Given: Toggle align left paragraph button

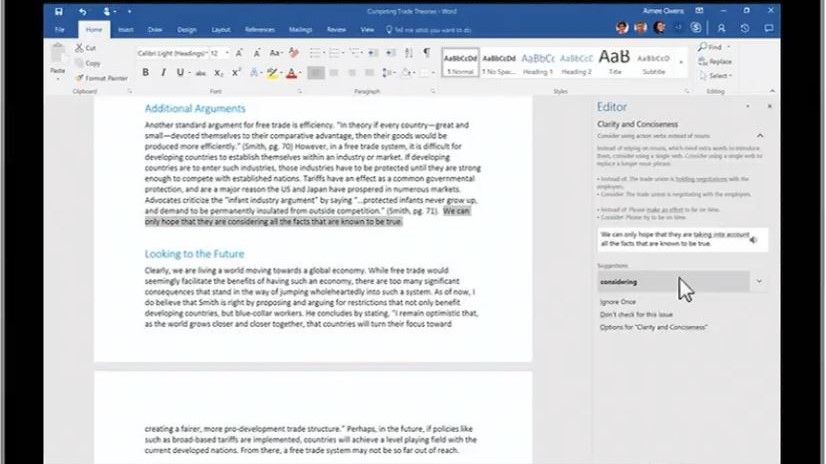Looking at the screenshot, I should 316,73.
